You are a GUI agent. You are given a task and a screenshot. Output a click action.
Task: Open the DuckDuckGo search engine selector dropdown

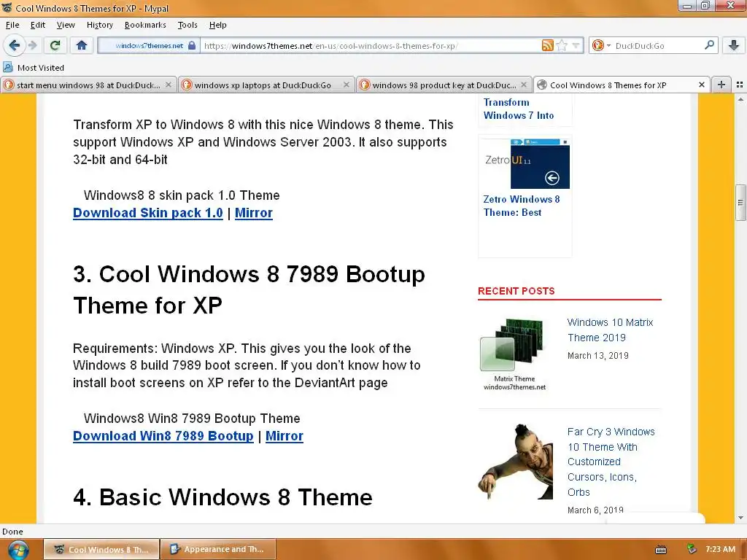pos(601,46)
